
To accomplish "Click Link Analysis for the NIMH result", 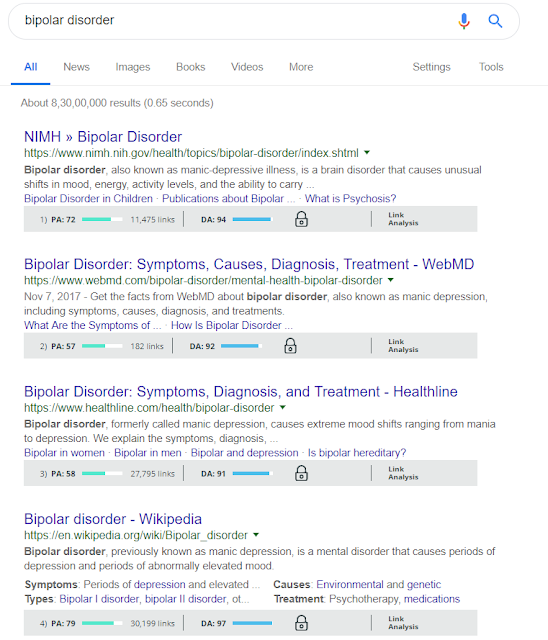I will coord(403,219).
